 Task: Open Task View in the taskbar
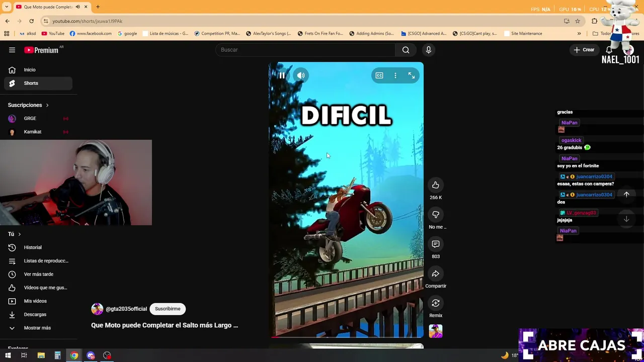[x=24, y=355]
